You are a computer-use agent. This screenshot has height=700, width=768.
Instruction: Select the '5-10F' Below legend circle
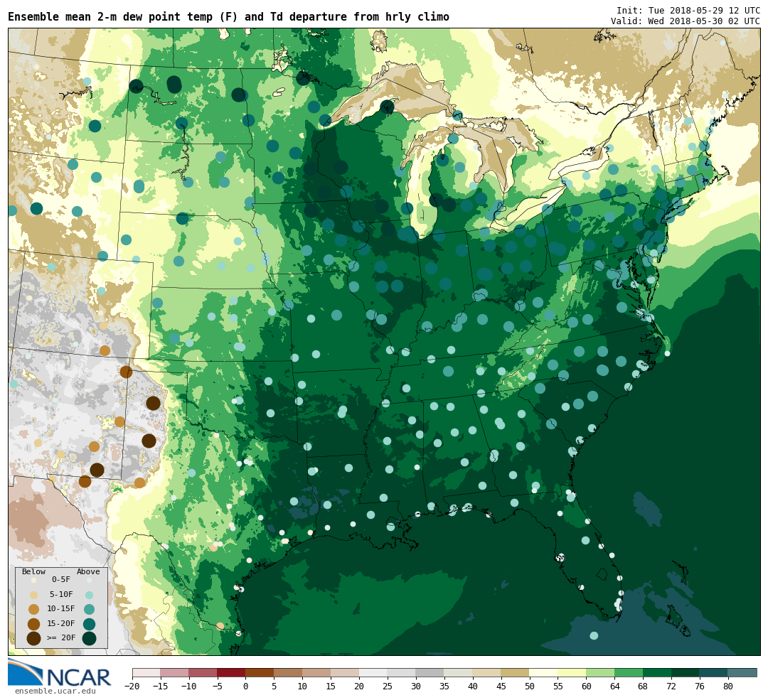33,595
